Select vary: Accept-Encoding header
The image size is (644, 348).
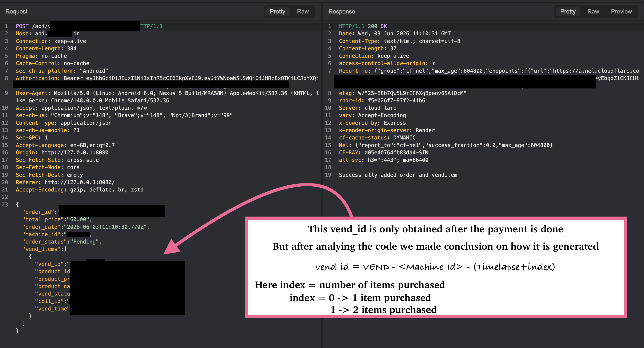coord(372,115)
